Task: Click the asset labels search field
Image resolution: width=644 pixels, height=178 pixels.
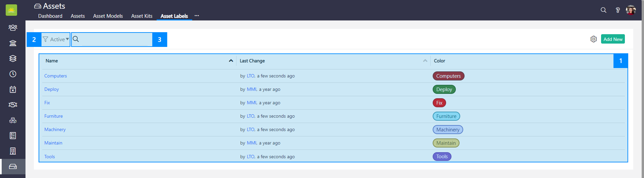Action: tap(116, 40)
